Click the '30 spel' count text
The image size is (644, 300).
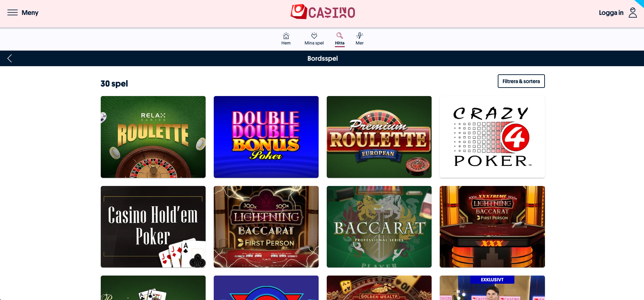[114, 83]
